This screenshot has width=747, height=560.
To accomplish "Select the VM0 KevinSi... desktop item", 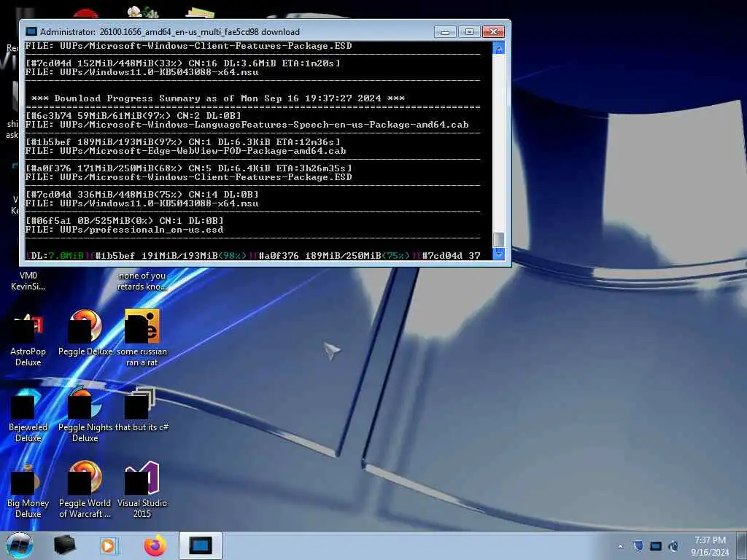I will [28, 281].
